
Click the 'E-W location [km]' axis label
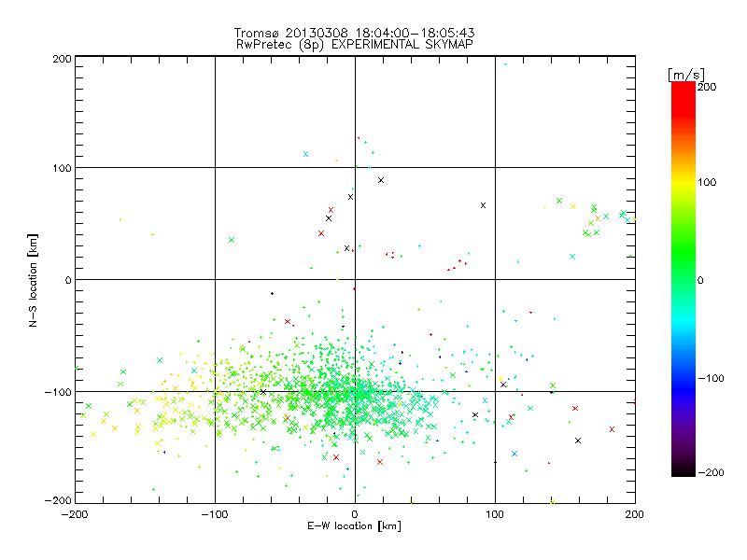coord(354,526)
